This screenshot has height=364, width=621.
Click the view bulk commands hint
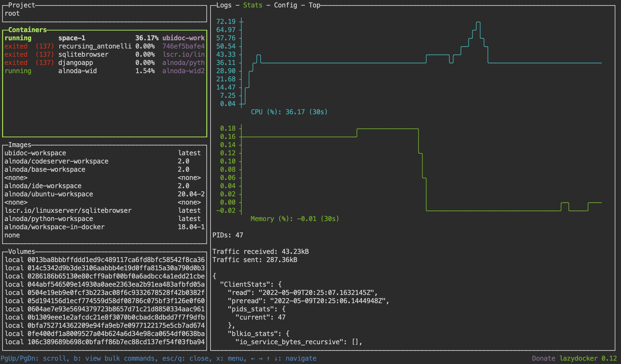(x=116, y=358)
